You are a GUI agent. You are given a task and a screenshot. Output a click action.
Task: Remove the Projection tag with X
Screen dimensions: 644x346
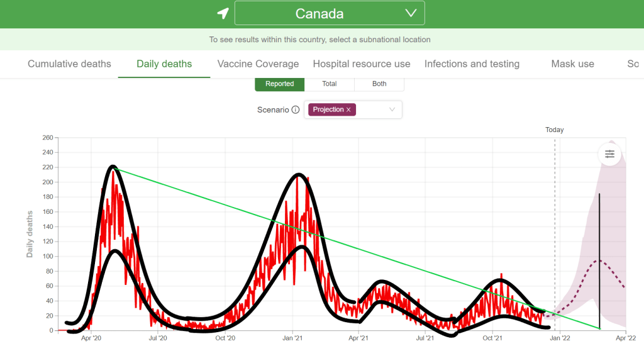coord(348,109)
